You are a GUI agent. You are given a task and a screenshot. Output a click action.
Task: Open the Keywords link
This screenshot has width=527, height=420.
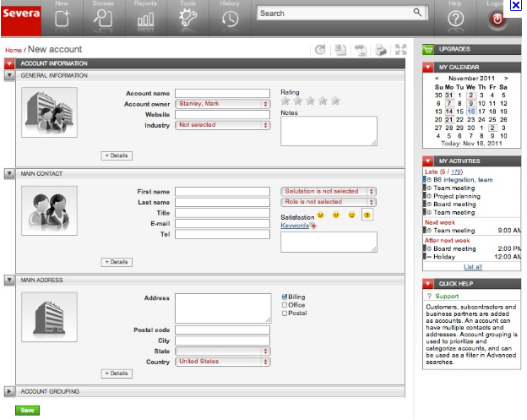(295, 226)
